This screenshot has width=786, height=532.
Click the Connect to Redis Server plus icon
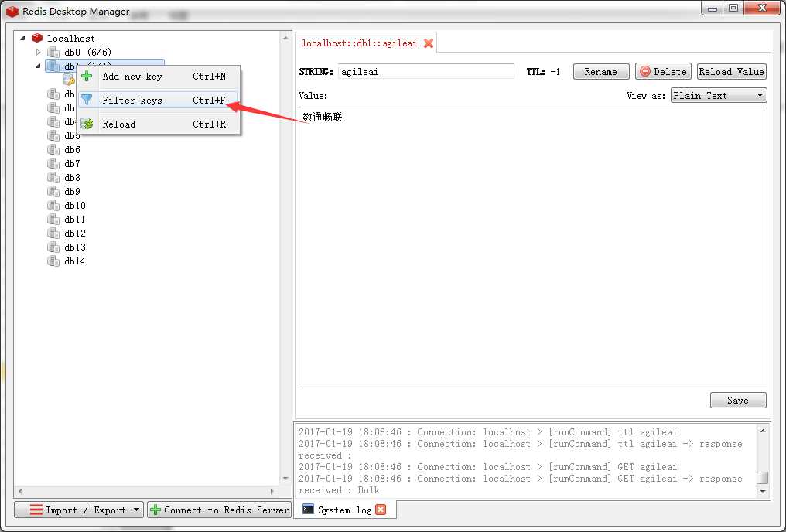155,510
